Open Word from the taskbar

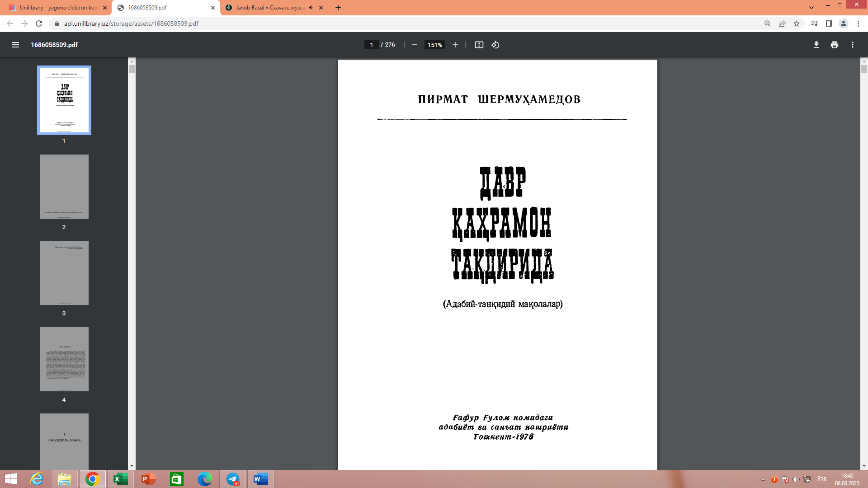point(261,479)
